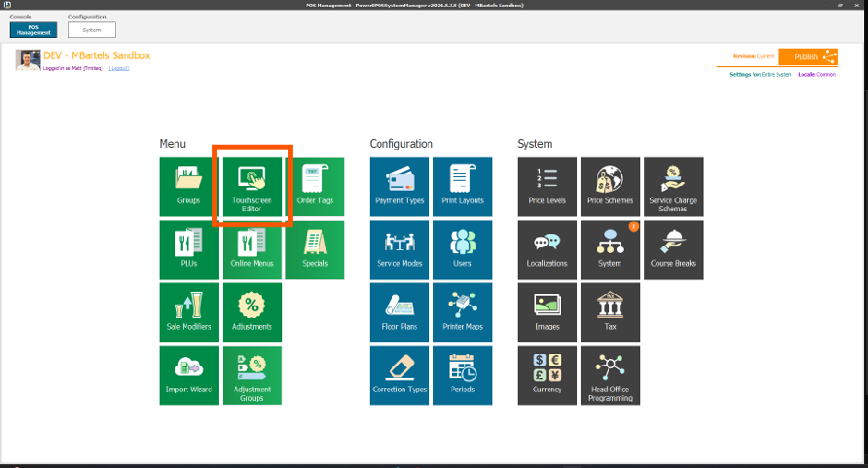868x468 pixels.
Task: Open the Service Charge Schemes tile
Action: coord(674,186)
